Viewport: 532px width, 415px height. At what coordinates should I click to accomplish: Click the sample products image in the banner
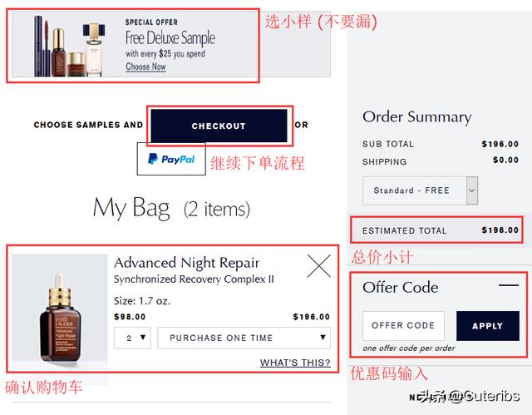pos(69,46)
